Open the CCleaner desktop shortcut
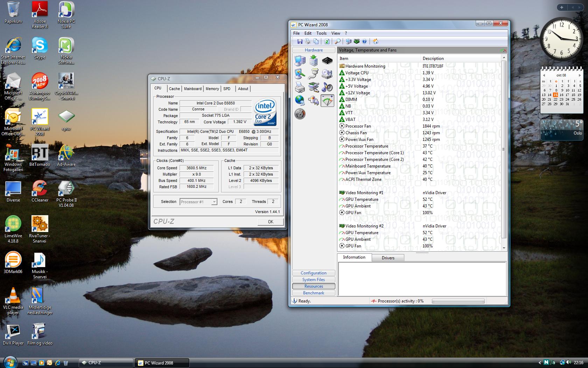The width and height of the screenshot is (588, 368). [x=40, y=191]
